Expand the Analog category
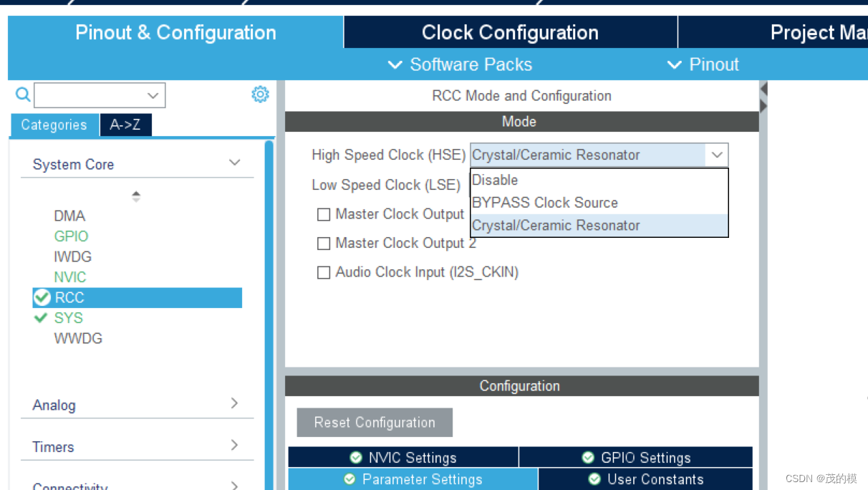This screenshot has width=868, height=490. click(x=234, y=404)
